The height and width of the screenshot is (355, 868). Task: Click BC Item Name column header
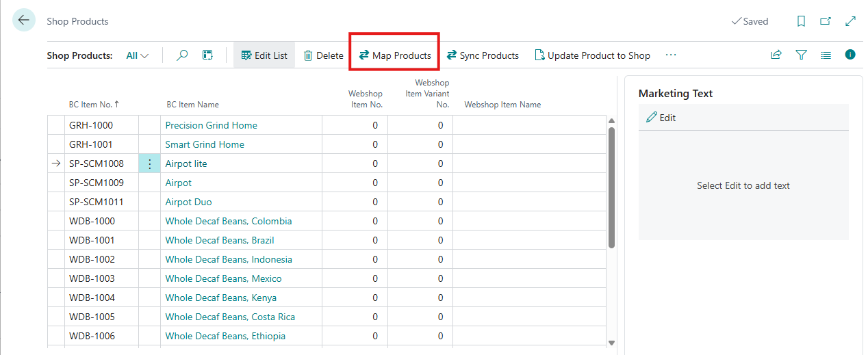193,105
